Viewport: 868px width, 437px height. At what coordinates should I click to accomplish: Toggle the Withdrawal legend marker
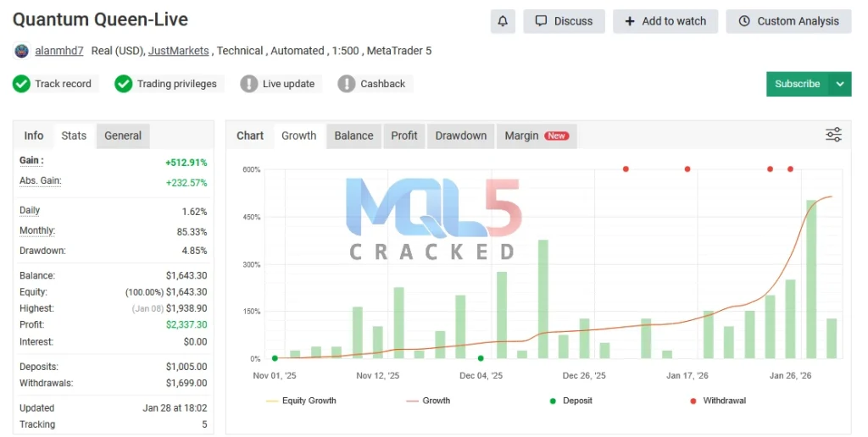pos(717,401)
